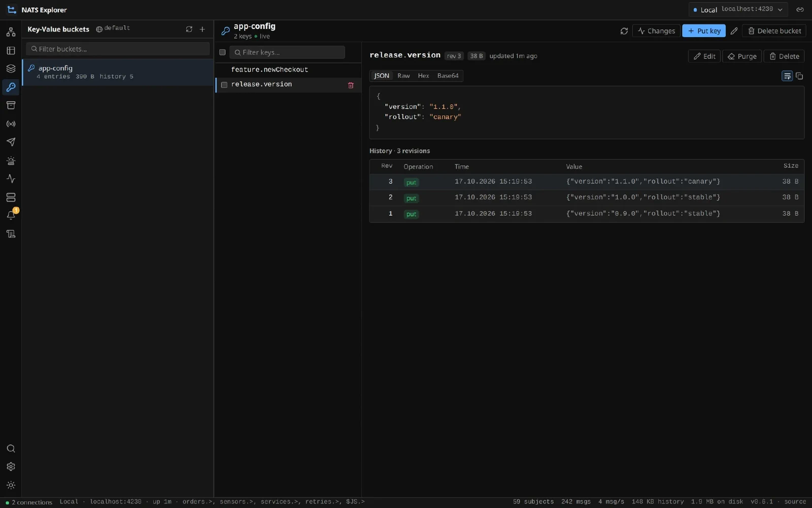
Task: Open the cluster topology sidebar icon
Action: [11, 32]
